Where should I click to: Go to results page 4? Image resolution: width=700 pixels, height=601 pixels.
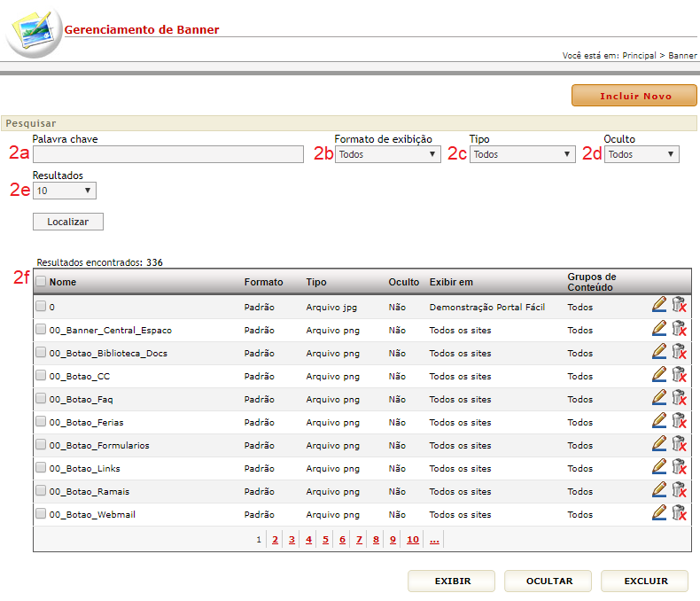[x=308, y=539]
